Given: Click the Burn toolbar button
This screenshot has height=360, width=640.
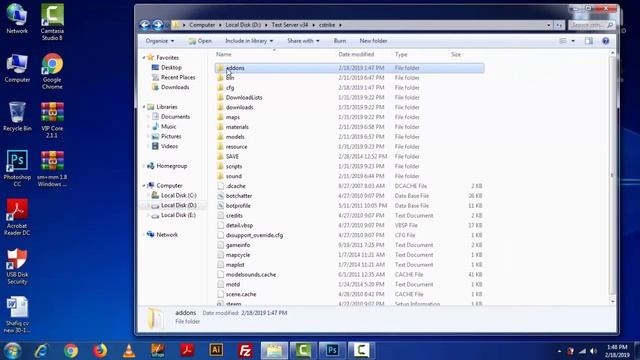Looking at the screenshot, I should [x=340, y=41].
